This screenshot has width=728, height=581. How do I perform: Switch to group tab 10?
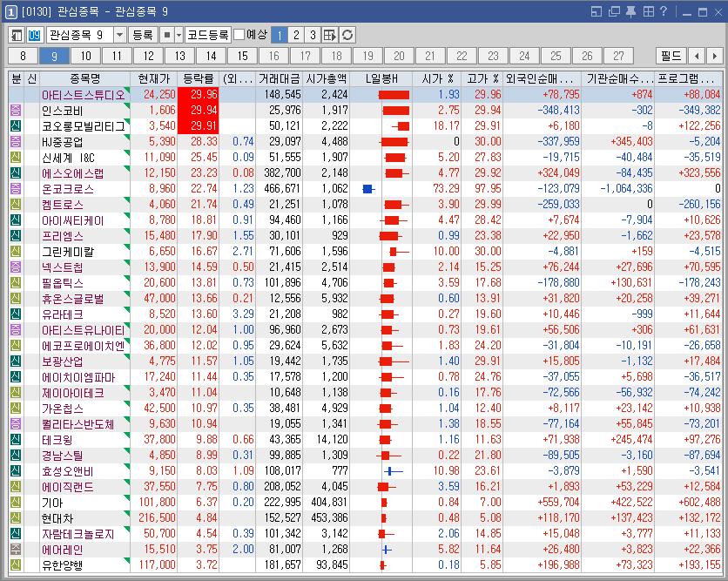click(86, 57)
